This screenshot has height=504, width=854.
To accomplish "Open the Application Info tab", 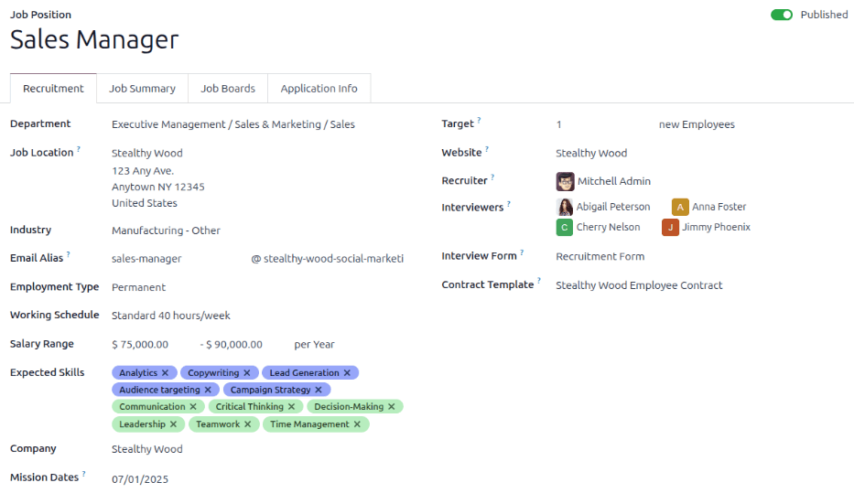I will (319, 89).
